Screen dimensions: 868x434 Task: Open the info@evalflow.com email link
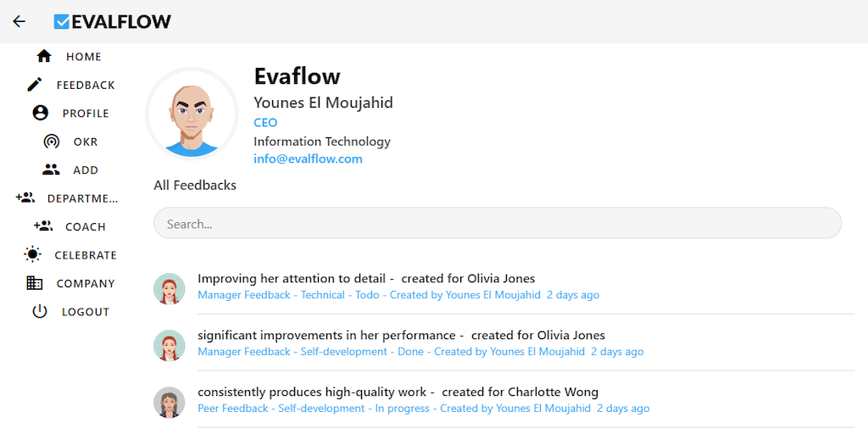click(x=308, y=159)
